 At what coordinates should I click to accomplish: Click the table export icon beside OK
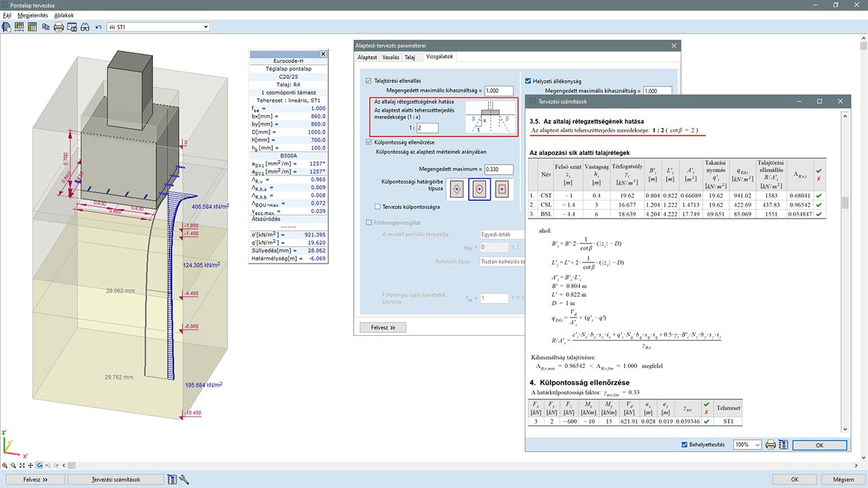tap(783, 445)
